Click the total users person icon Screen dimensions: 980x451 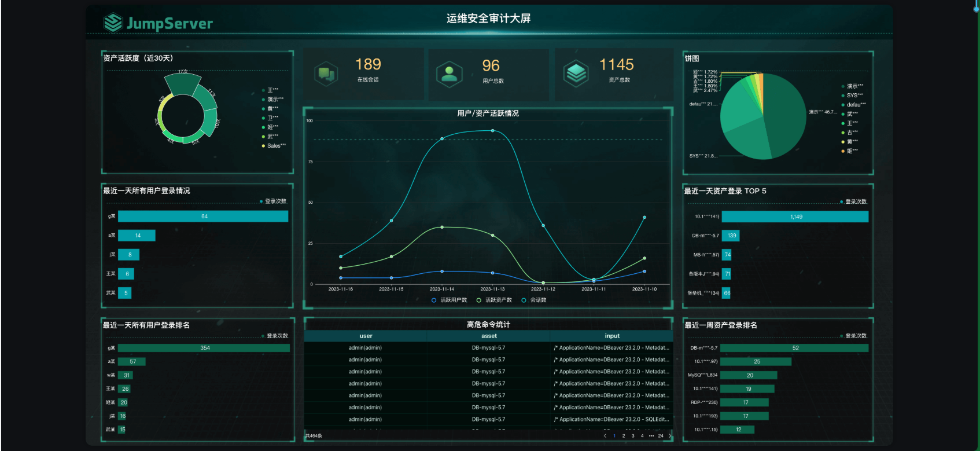(450, 74)
